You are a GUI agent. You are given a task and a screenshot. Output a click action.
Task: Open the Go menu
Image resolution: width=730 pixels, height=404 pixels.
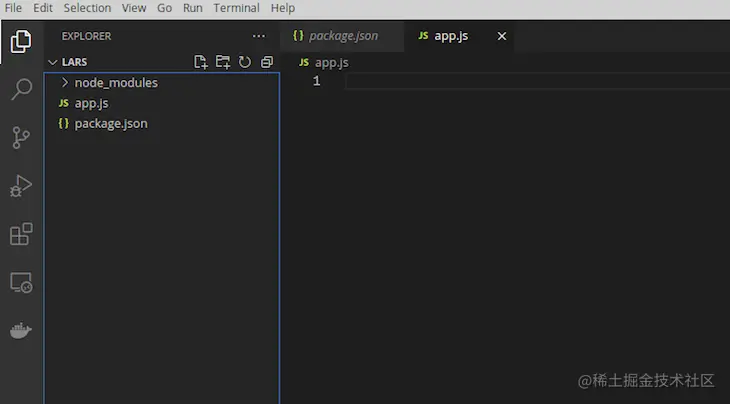coord(164,8)
